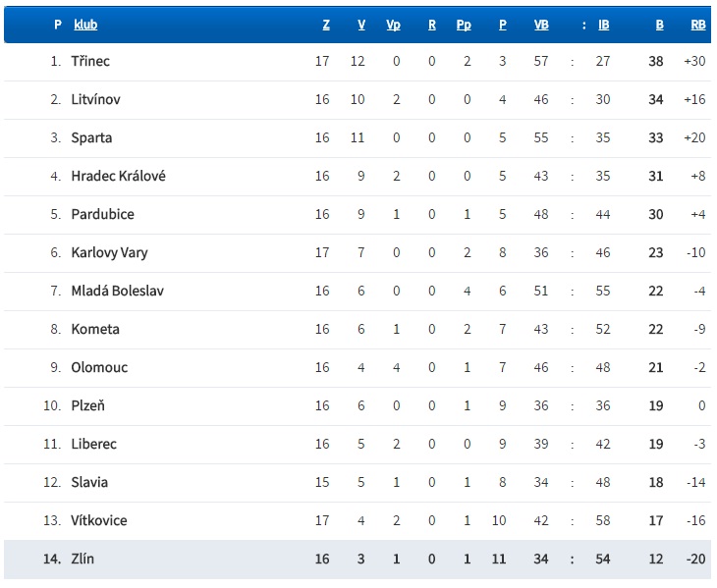Sort by the Pp column header
This screenshot has width=717, height=588.
point(464,25)
